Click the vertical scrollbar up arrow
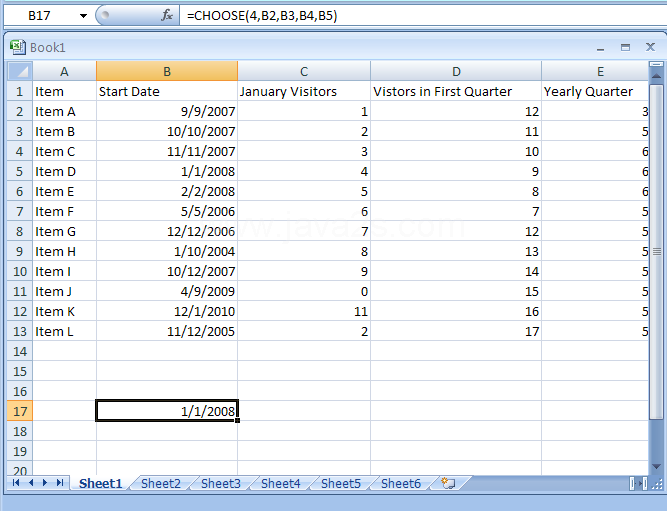 [656, 76]
